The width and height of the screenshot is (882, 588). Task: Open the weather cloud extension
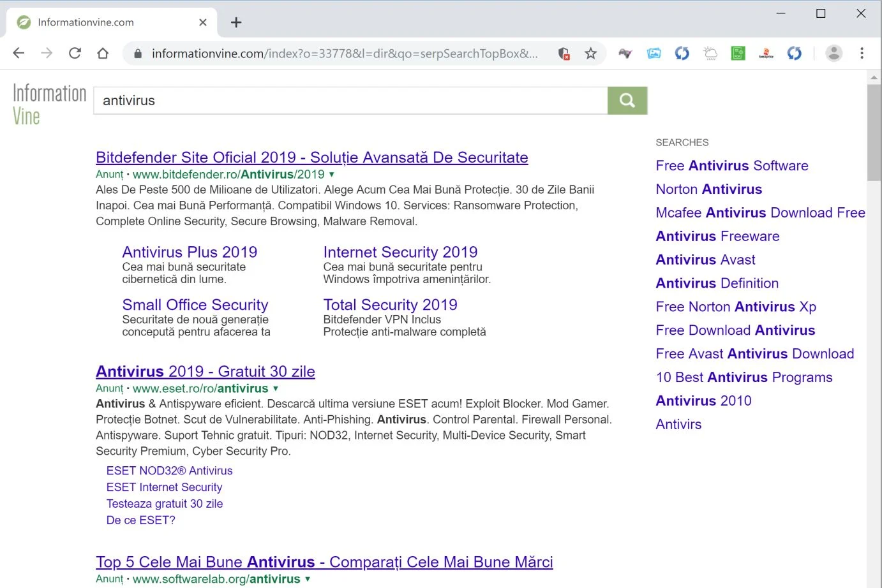(x=710, y=54)
